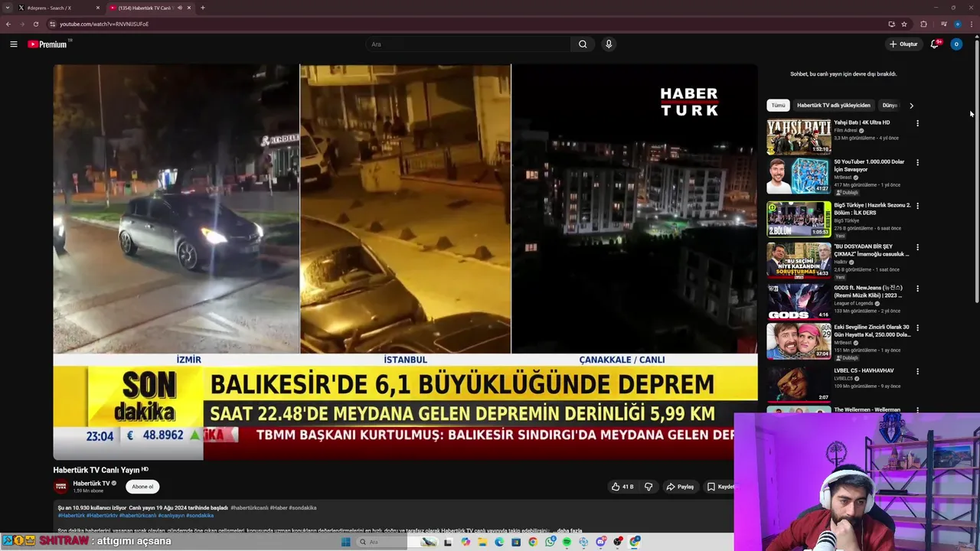Select the Tümü filter chip
Viewport: 980px width, 551px height.
tap(778, 106)
